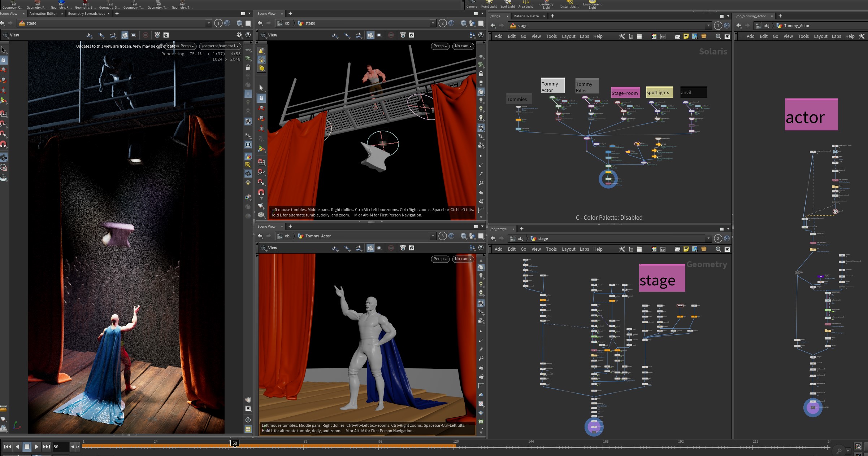
Task: Switch to the Animation Editor tab
Action: coord(43,14)
